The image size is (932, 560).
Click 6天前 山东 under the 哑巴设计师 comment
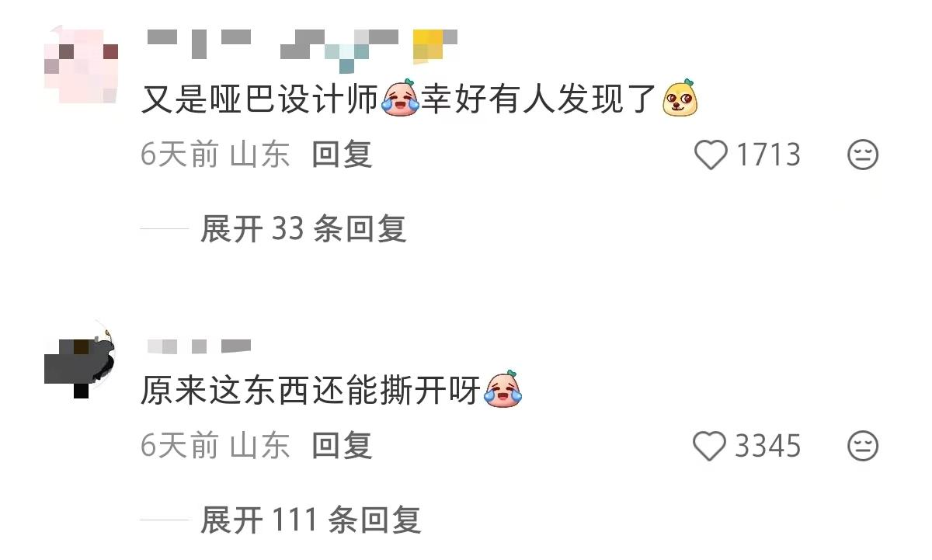(215, 155)
